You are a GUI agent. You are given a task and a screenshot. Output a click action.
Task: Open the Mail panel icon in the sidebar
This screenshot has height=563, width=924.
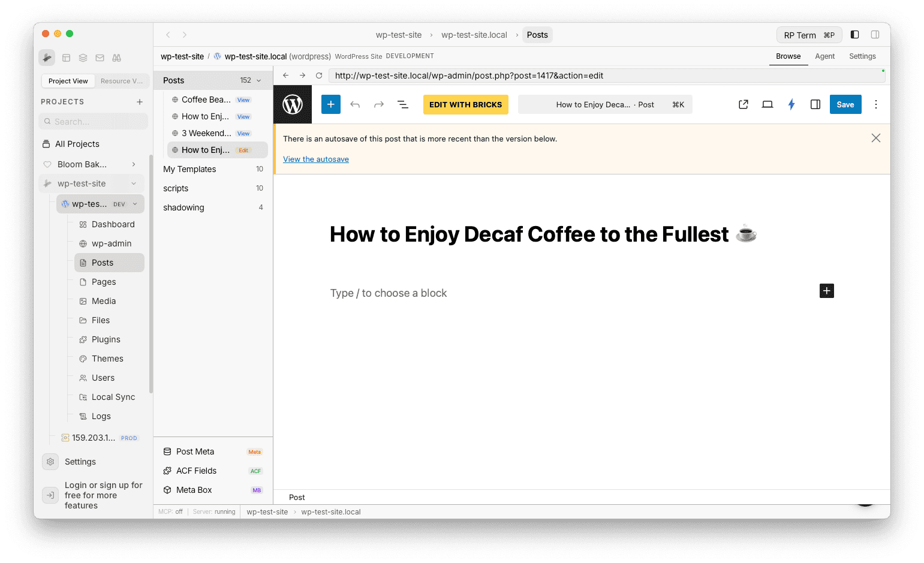[100, 58]
